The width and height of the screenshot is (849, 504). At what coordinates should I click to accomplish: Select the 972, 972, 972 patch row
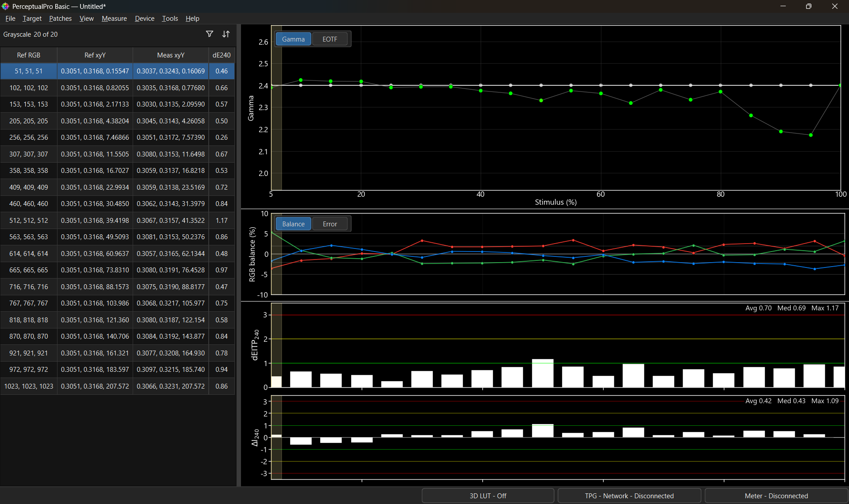click(118, 370)
